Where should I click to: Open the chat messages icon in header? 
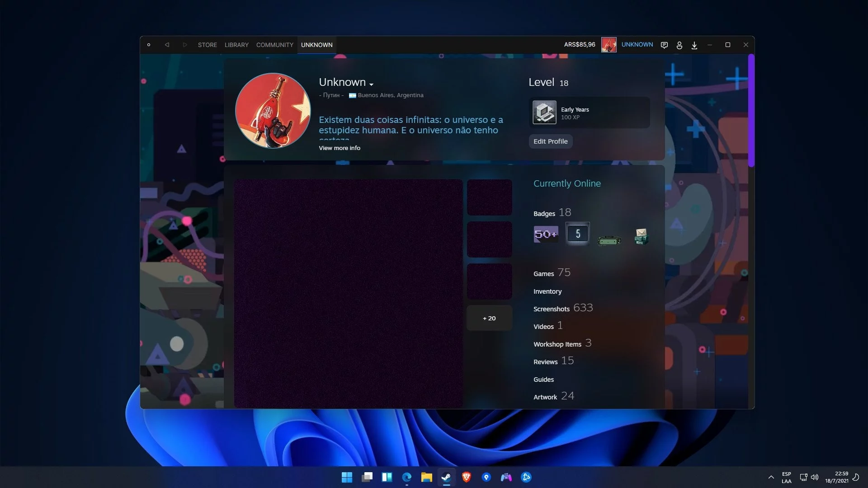click(x=664, y=45)
